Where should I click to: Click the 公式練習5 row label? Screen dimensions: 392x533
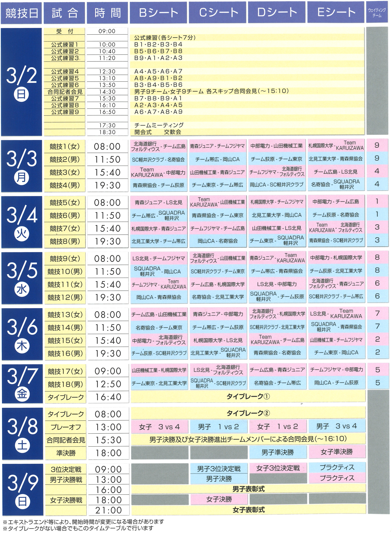click(x=64, y=78)
